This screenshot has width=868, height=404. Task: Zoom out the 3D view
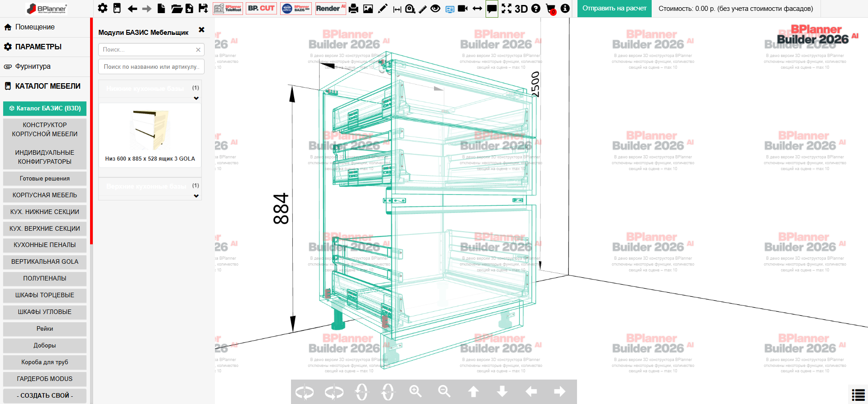(444, 391)
